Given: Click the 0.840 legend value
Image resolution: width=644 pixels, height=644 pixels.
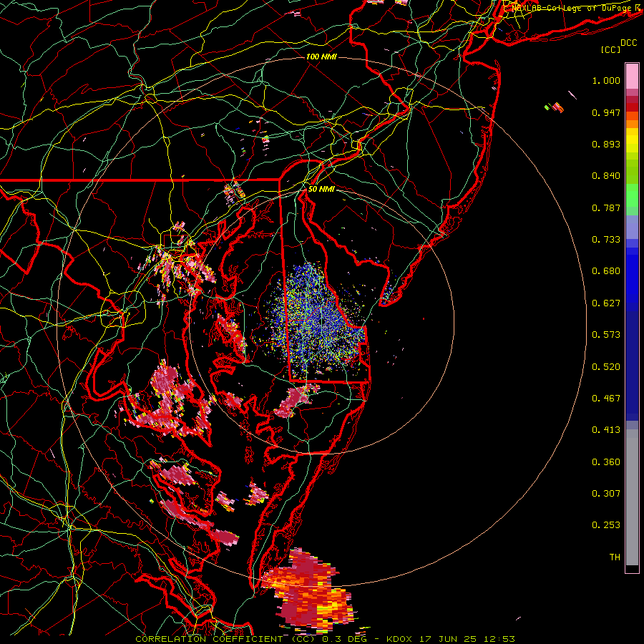Looking at the screenshot, I should (606, 176).
